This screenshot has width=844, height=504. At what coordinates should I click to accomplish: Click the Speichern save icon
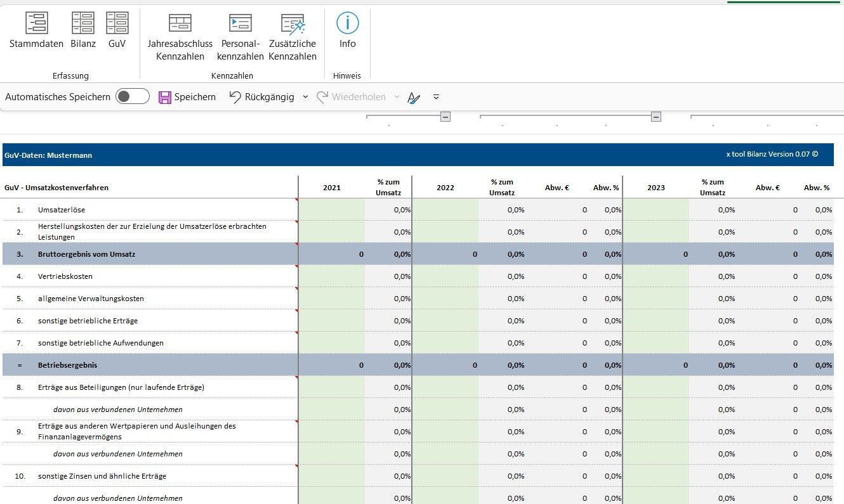pyautogui.click(x=165, y=97)
